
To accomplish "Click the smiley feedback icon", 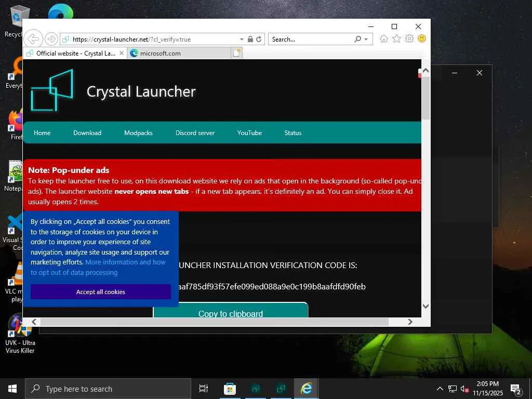I will [x=422, y=38].
